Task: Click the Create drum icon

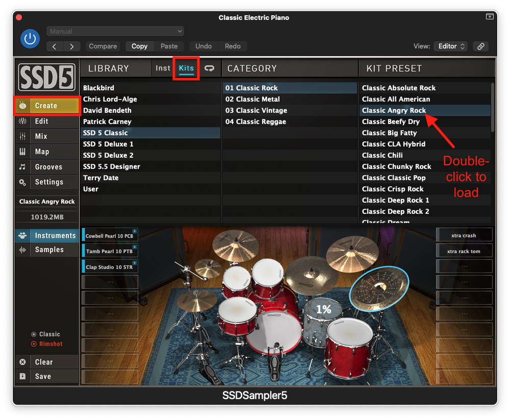Action: pos(22,106)
